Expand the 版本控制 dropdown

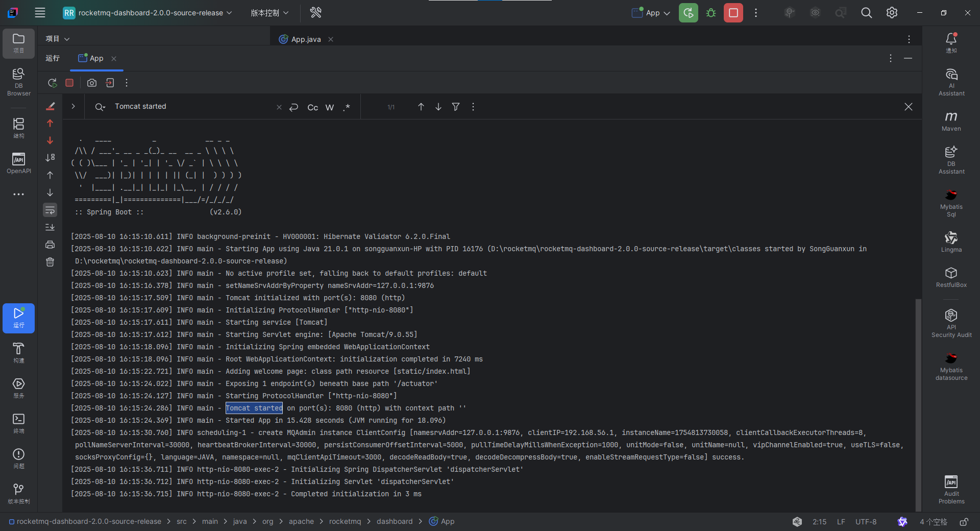[269, 13]
